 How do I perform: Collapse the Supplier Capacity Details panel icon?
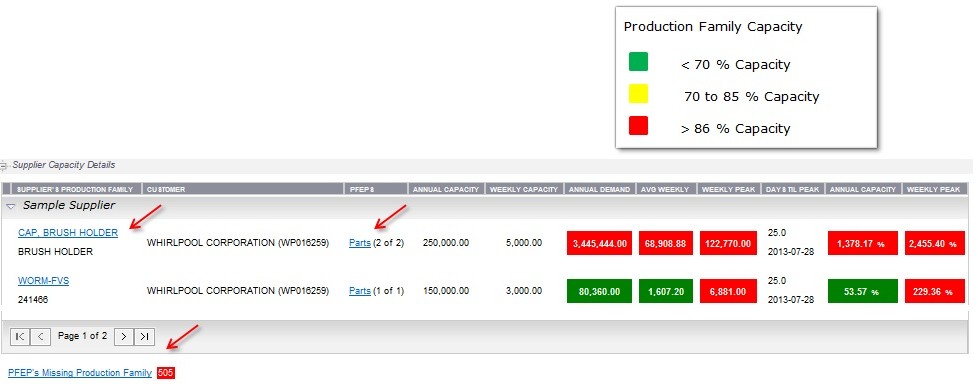4,165
